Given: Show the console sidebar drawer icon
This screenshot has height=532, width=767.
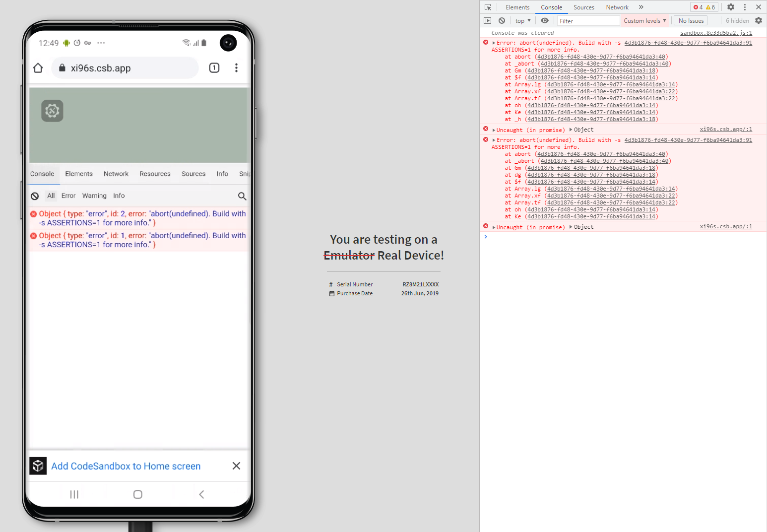Looking at the screenshot, I should pos(487,20).
